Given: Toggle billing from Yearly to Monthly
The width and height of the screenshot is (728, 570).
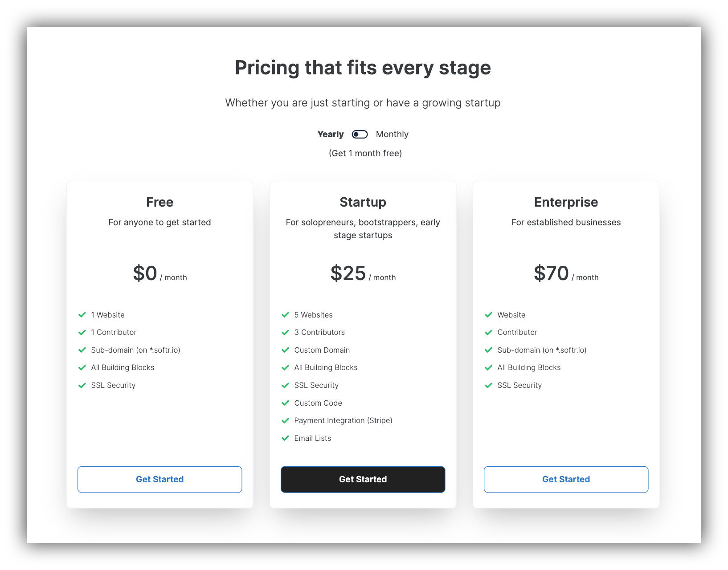Looking at the screenshot, I should pyautogui.click(x=360, y=134).
